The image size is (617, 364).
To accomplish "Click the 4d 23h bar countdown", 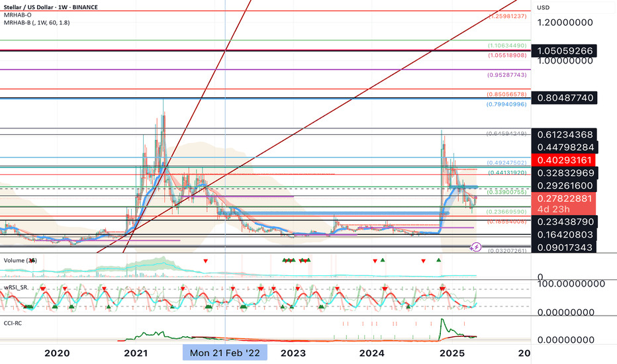I will pyautogui.click(x=553, y=209).
